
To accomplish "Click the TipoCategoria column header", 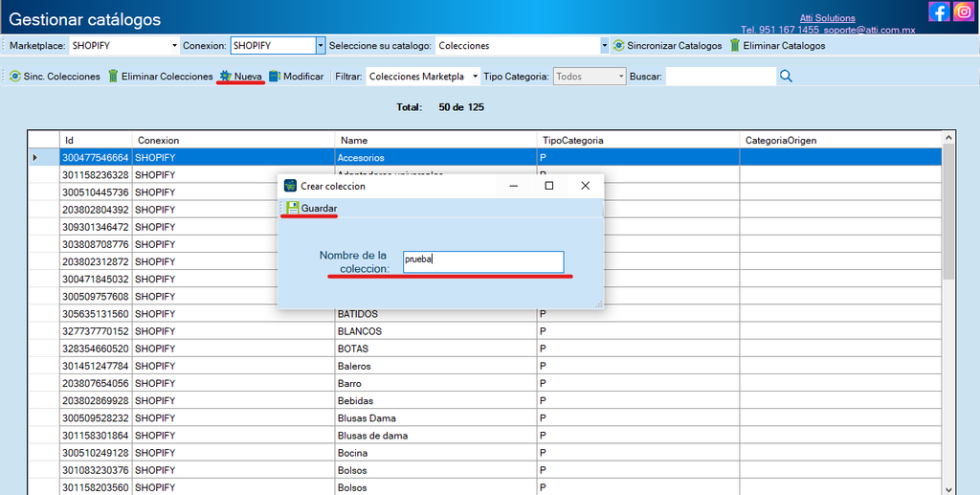I will 638,140.
